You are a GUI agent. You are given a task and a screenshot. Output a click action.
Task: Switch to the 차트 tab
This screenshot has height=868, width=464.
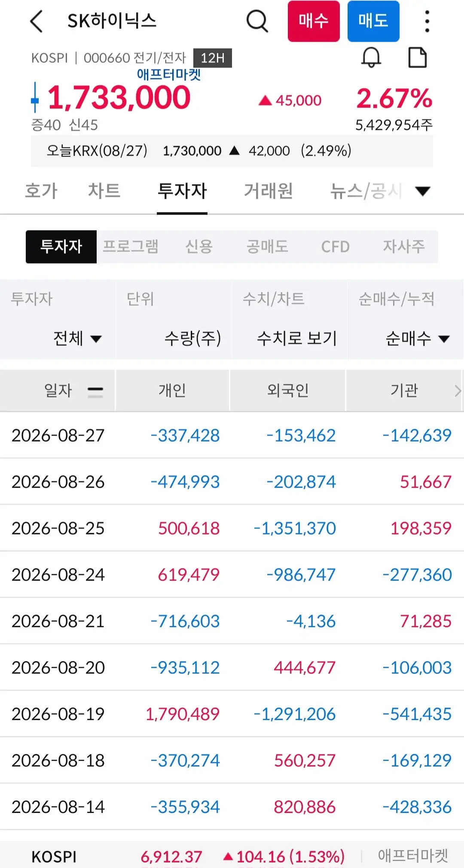click(104, 191)
